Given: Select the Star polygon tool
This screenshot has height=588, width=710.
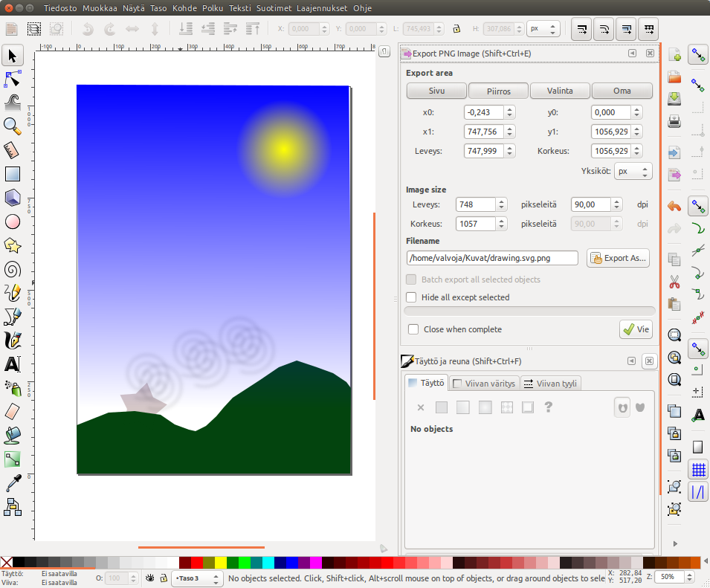Looking at the screenshot, I should [12, 245].
